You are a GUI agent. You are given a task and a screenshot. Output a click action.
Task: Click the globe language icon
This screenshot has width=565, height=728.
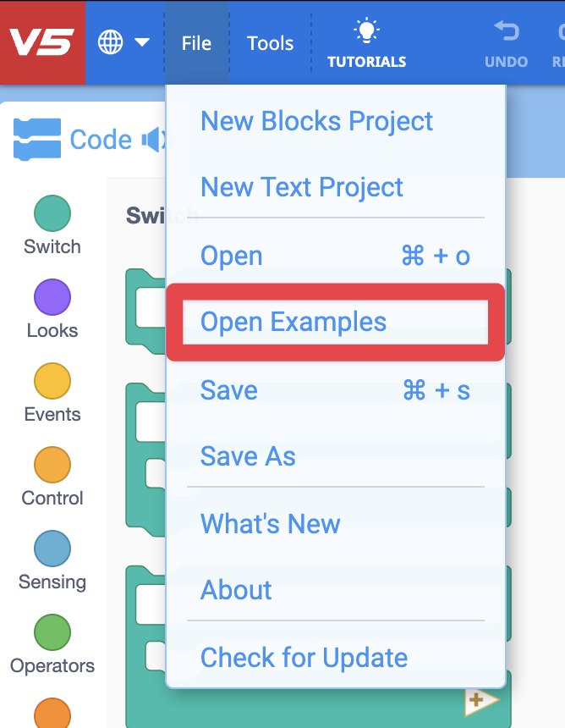[109, 41]
